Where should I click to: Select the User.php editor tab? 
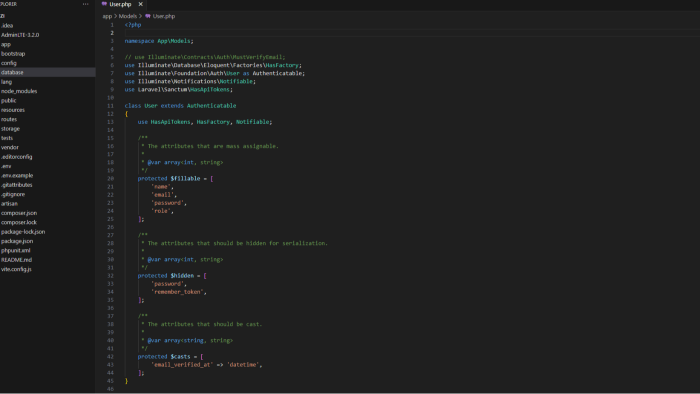[121, 4]
